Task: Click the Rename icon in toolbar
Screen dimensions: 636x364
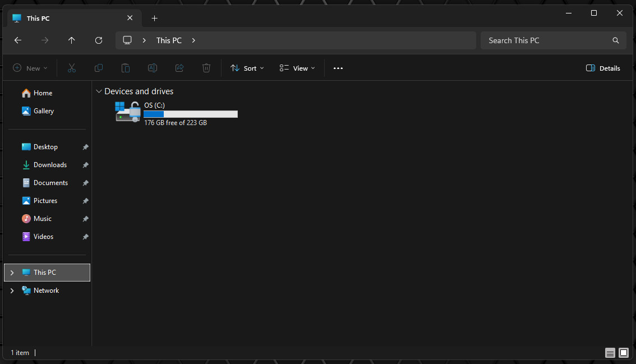Action: point(153,68)
